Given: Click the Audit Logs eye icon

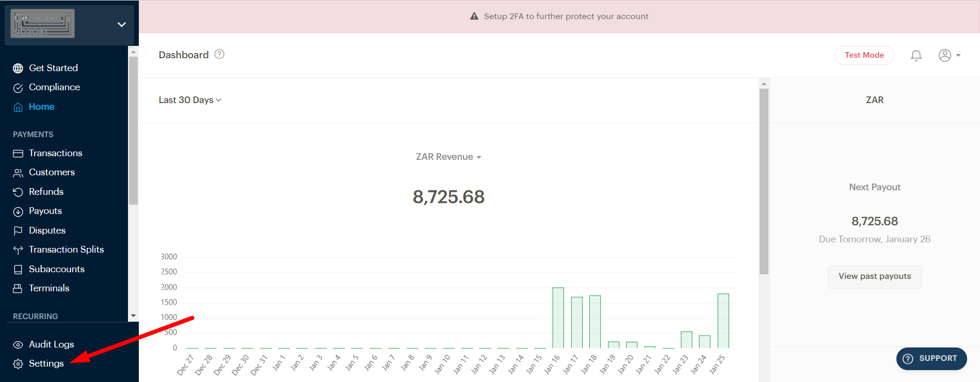Looking at the screenshot, I should pos(18,345).
